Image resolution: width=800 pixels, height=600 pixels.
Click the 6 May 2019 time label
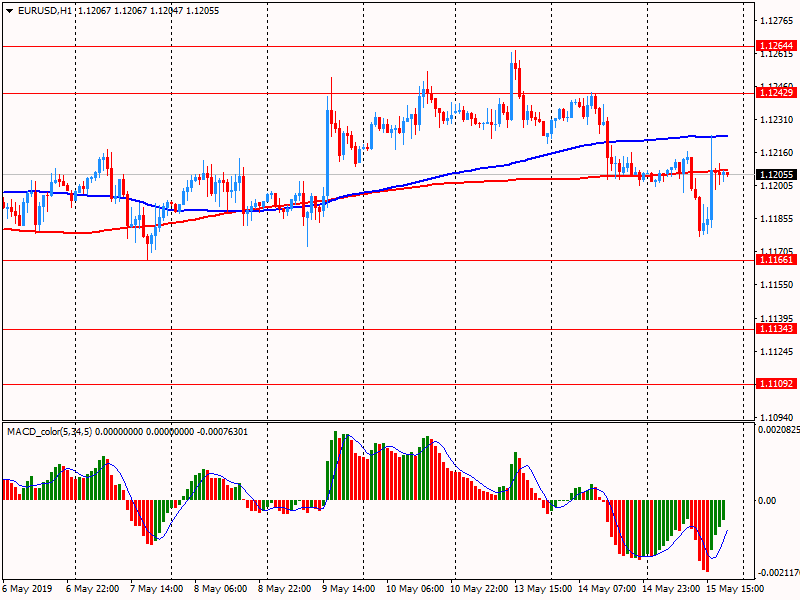tap(28, 590)
